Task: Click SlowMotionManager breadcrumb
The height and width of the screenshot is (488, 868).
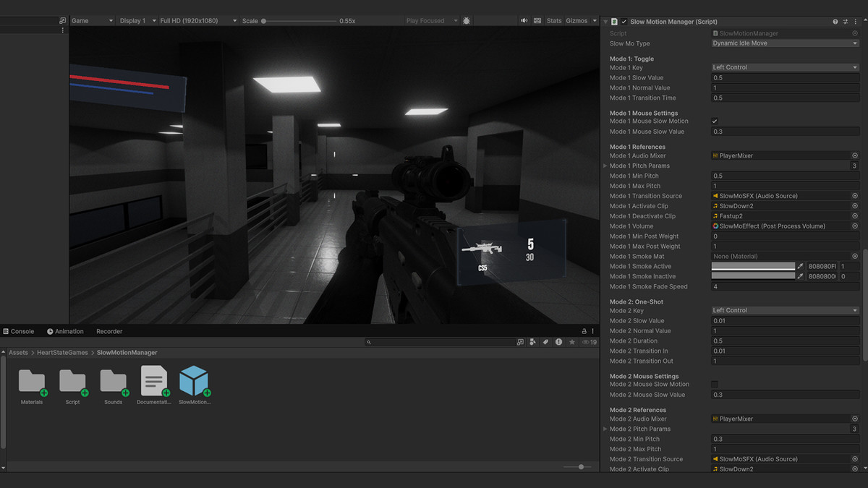Action: point(127,353)
